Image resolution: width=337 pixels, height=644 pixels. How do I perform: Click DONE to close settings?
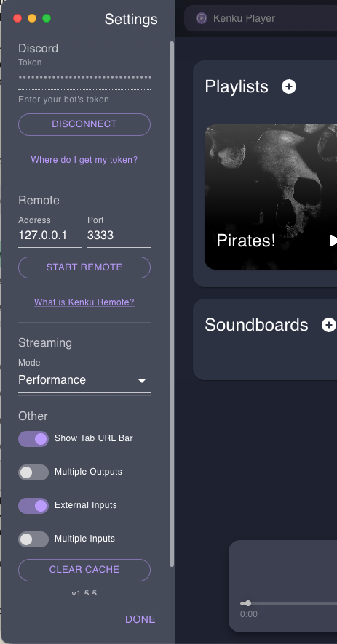[x=140, y=619]
